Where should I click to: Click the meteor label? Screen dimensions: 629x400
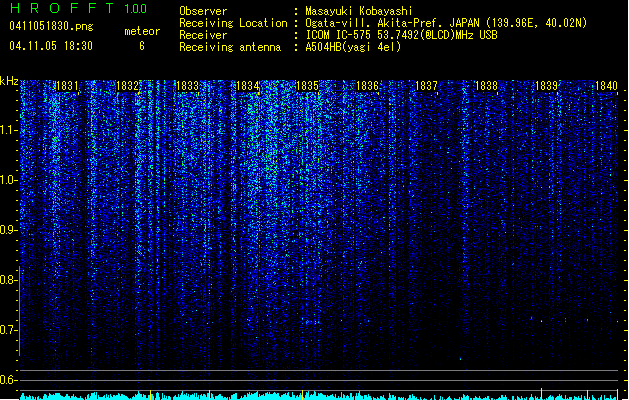[142, 31]
